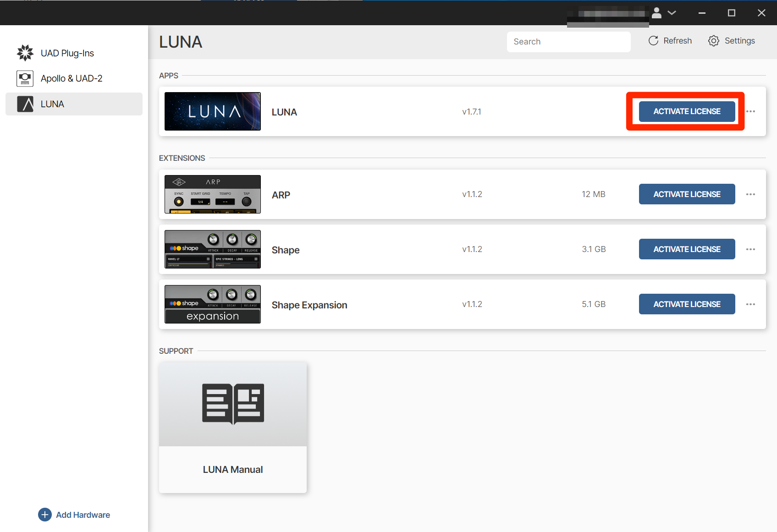Click the Add Hardware plus icon
Viewport: 777px width, 532px height.
coord(45,515)
